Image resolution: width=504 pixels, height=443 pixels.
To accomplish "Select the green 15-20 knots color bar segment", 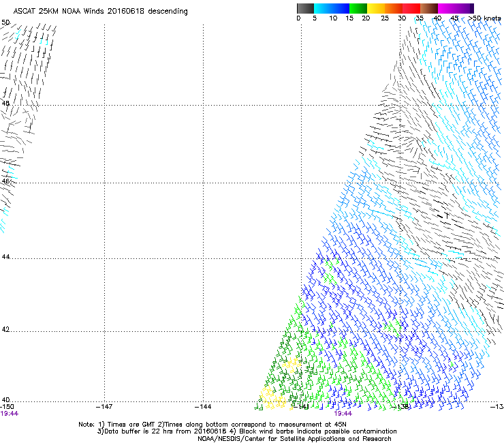I will [358, 8].
